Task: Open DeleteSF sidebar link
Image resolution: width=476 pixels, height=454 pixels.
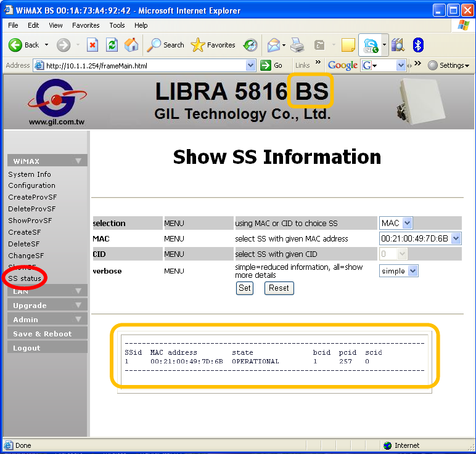Action: (x=23, y=244)
